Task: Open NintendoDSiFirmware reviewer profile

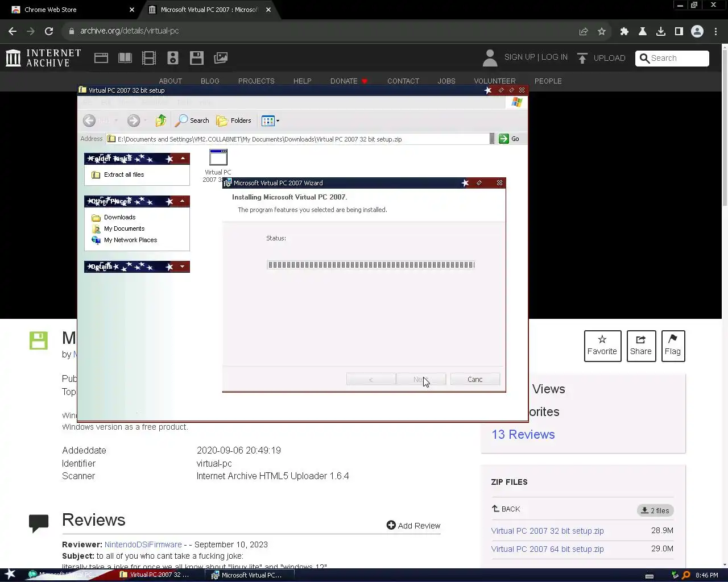Action: 143,544
